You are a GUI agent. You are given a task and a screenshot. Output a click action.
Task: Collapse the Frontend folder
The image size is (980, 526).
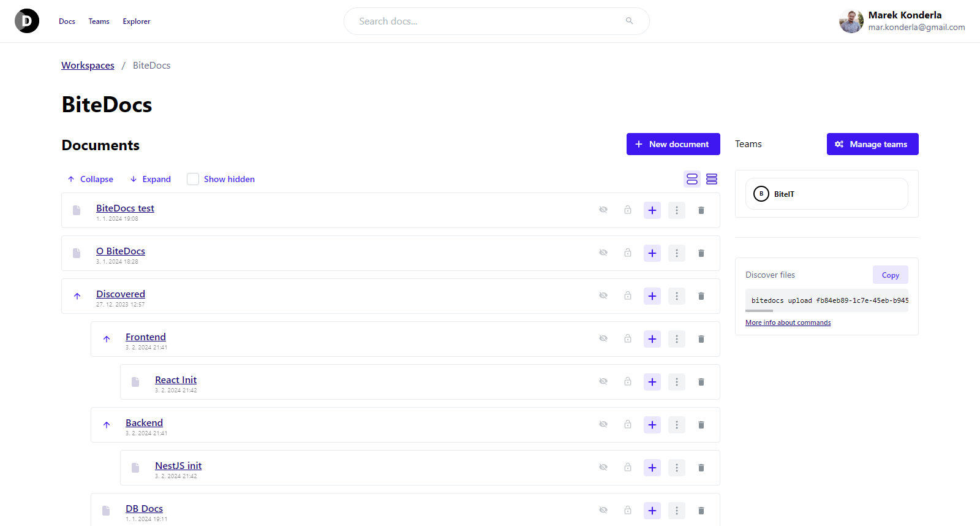point(107,339)
